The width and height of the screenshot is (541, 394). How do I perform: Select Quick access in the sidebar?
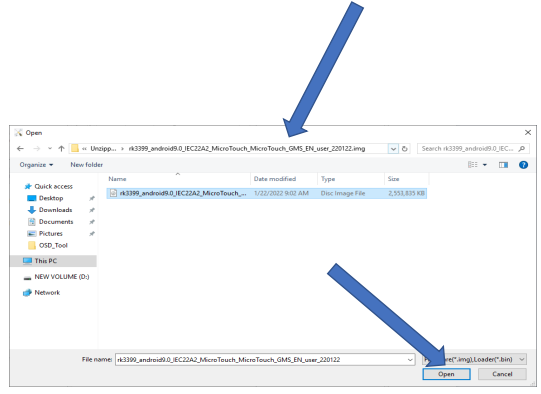(x=53, y=187)
